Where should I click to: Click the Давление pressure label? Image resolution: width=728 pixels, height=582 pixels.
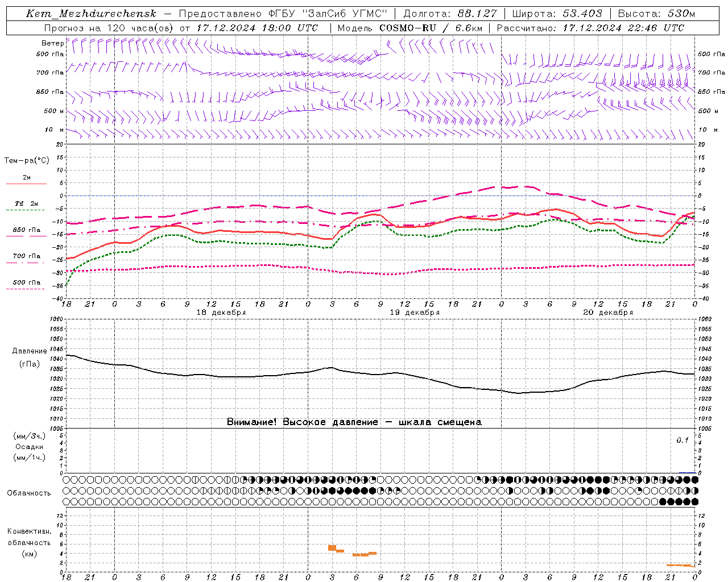[x=29, y=351]
